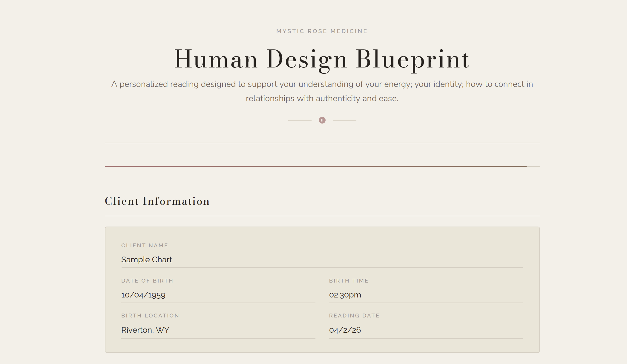This screenshot has width=627, height=364.
Task: Click the subtitle text about personalized reading
Action: pyautogui.click(x=322, y=91)
